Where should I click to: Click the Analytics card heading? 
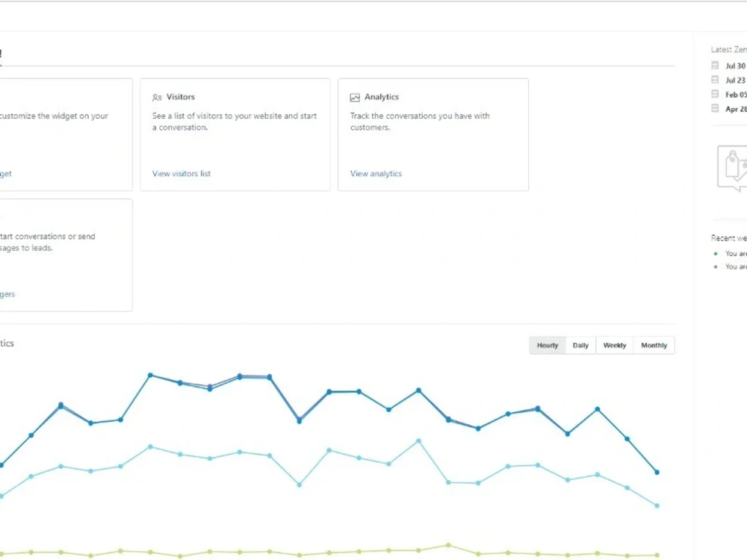pyautogui.click(x=382, y=96)
